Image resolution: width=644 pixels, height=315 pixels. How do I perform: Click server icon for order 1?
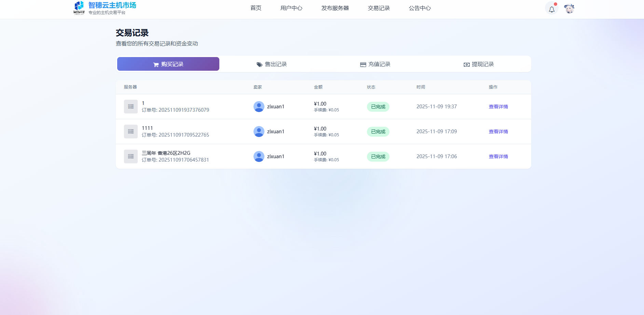coord(131,107)
